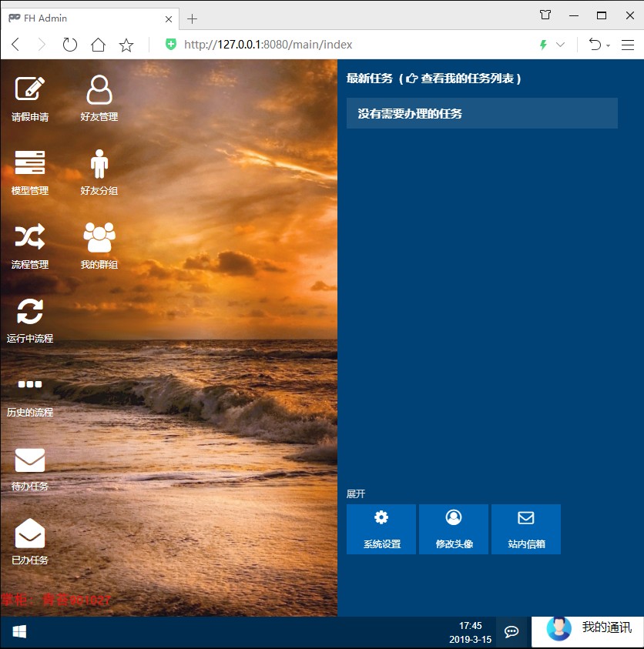Open 已办任务 completed tasks
The width and height of the screenshot is (644, 649).
[30, 542]
